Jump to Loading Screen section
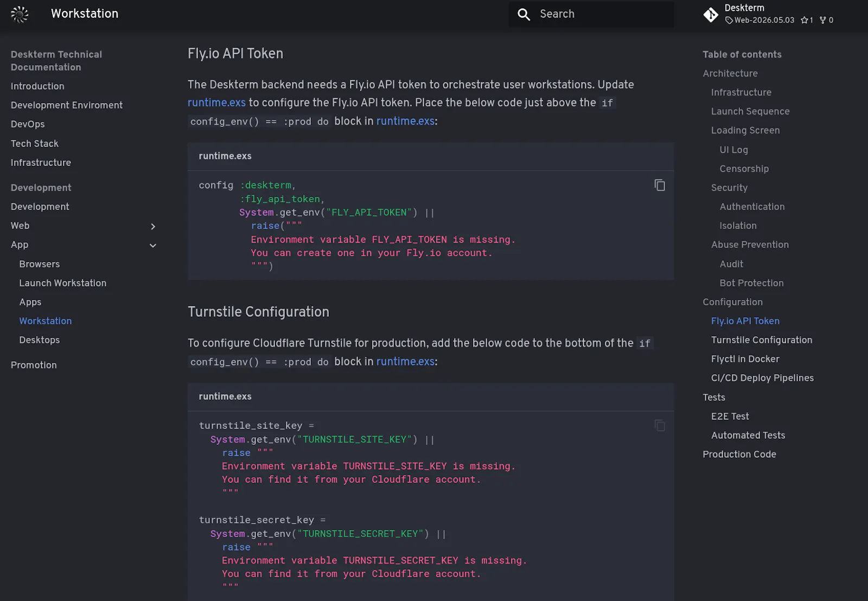 coord(745,130)
